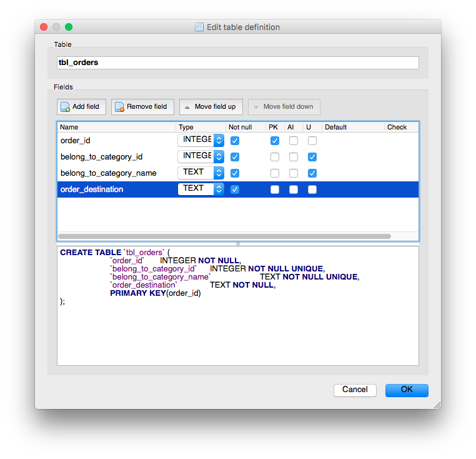Click the horizontal scrollbar of fields list
The height and width of the screenshot is (459, 476).
(x=224, y=236)
